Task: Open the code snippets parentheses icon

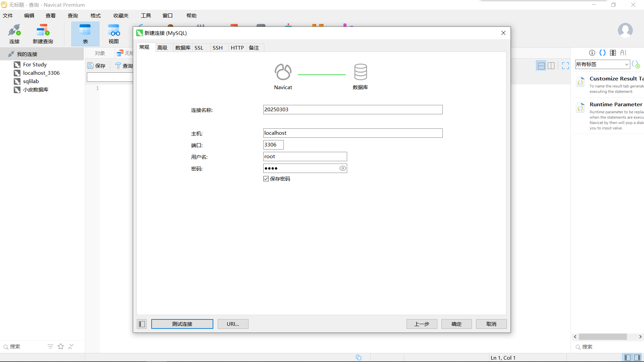Action: (x=602, y=53)
